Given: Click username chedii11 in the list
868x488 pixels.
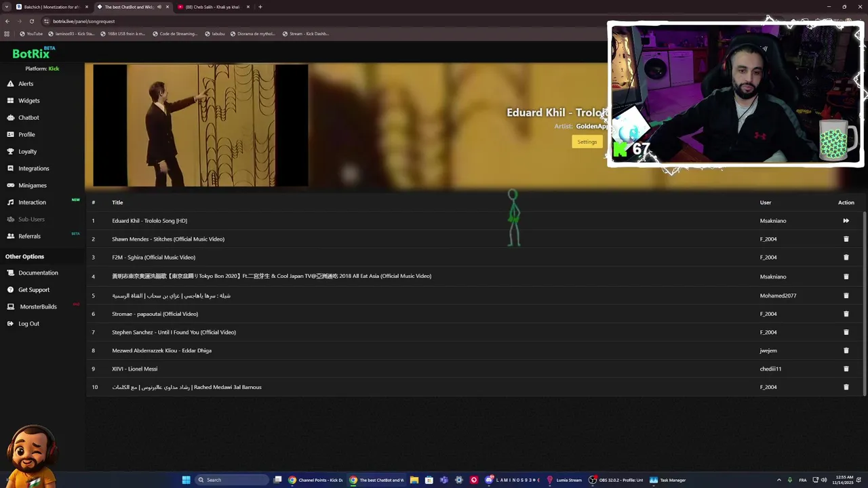Looking at the screenshot, I should tap(770, 369).
